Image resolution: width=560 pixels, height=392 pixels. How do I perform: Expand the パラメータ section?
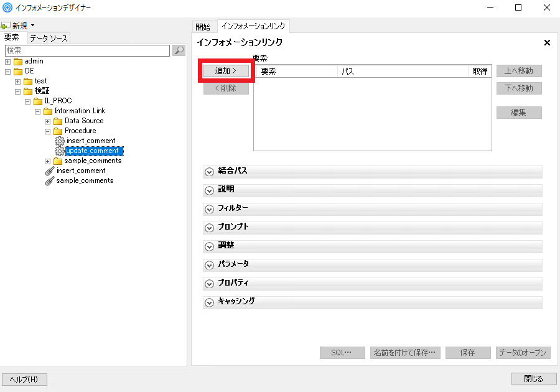pyautogui.click(x=209, y=265)
